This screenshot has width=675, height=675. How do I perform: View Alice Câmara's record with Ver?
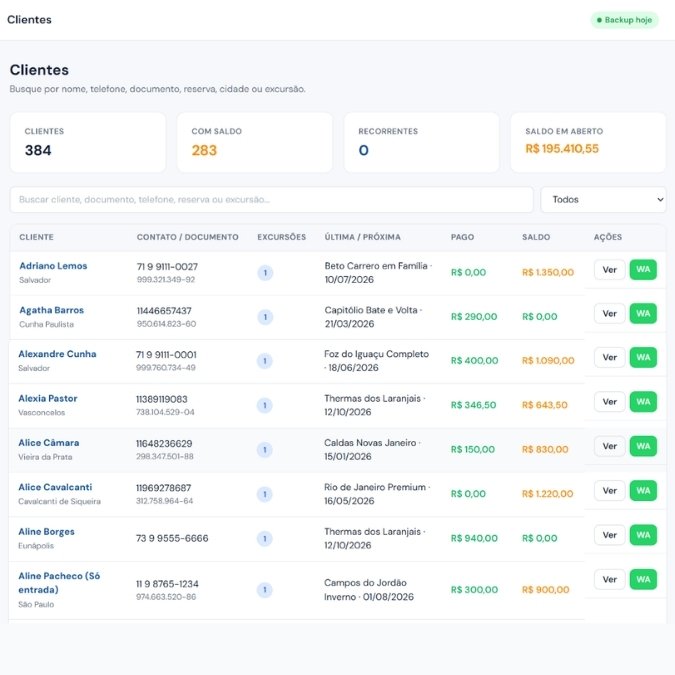tap(610, 446)
